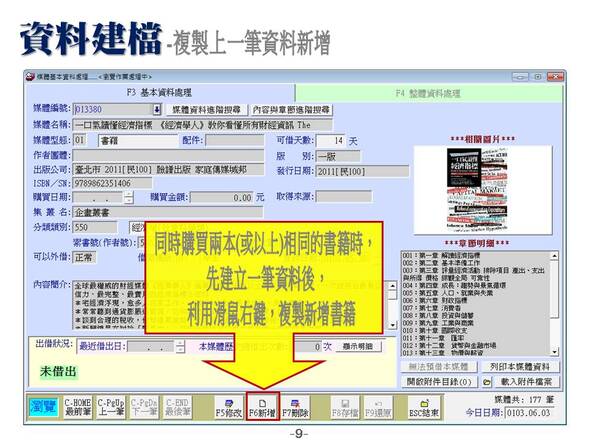Click the F9 還原 restore button
The image size is (590, 443).
click(x=379, y=408)
